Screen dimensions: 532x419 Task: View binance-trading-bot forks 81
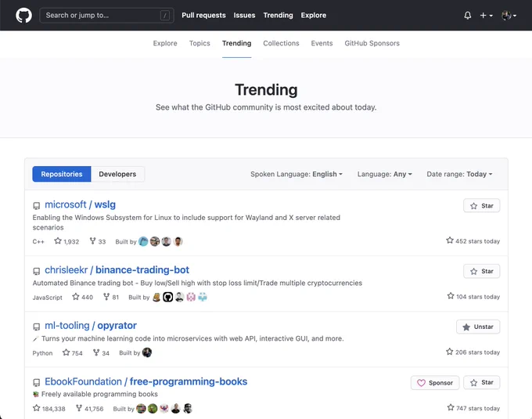click(x=111, y=297)
